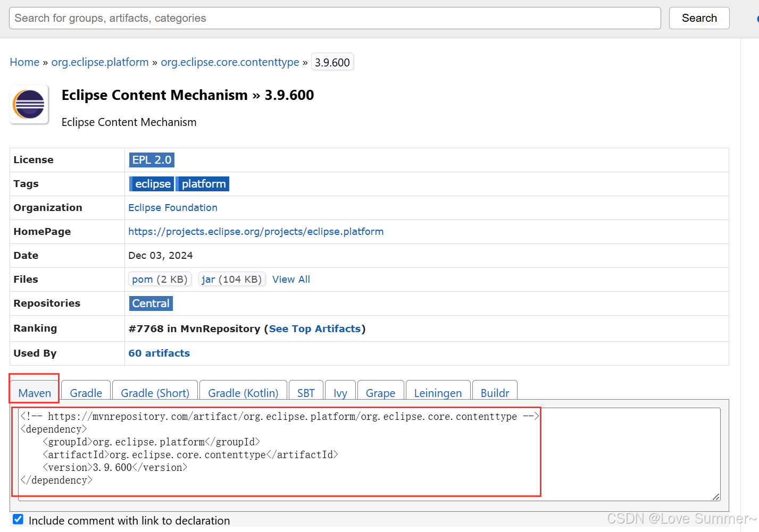Image resolution: width=759 pixels, height=532 pixels.
Task: Open org.eclipse.platform breadcrumb link
Action: pos(100,62)
